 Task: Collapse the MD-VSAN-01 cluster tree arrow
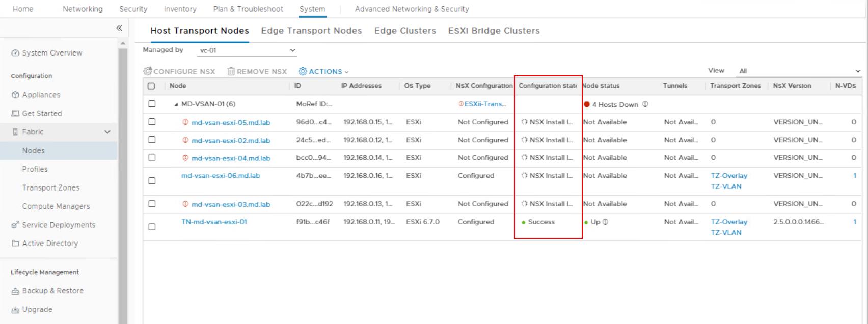[176, 104]
